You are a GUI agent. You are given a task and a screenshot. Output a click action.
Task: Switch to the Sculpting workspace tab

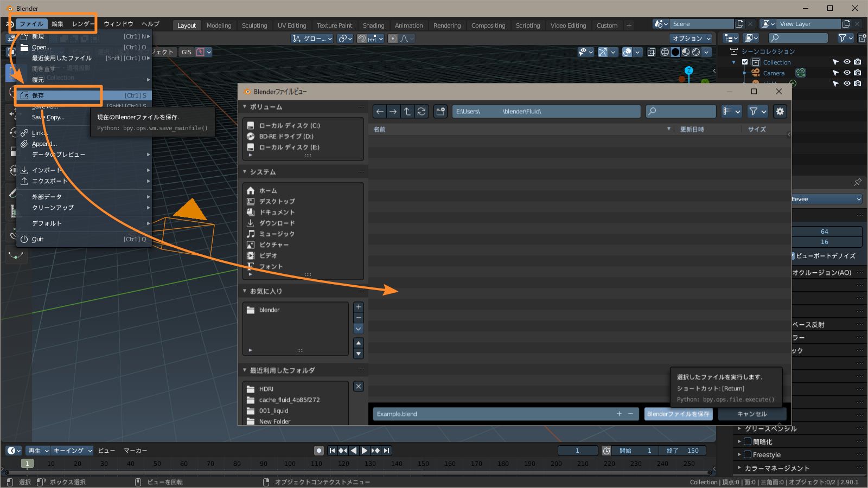254,25
